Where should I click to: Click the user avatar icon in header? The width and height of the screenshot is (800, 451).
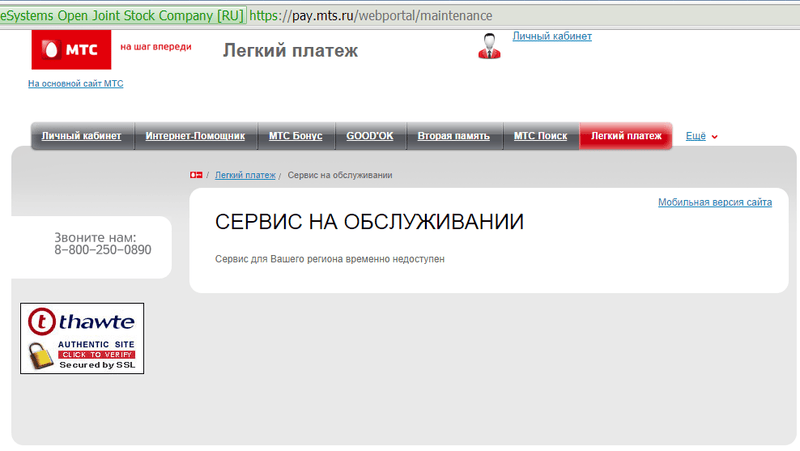tap(489, 46)
